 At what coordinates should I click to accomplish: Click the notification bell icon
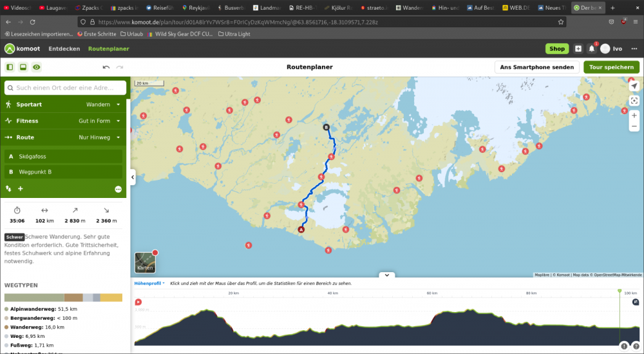pos(591,48)
